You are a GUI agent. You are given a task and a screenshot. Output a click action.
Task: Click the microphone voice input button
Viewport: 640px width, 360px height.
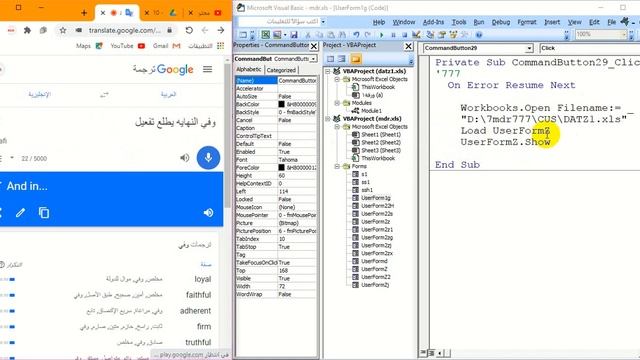pos(208,158)
